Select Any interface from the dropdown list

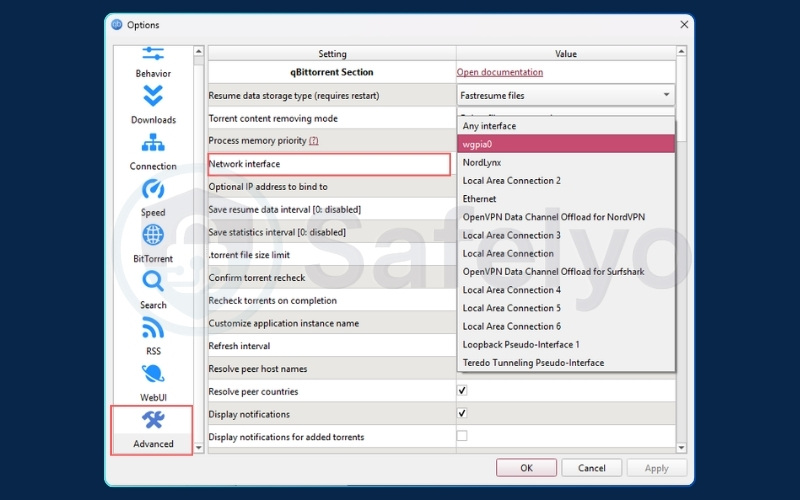click(x=566, y=126)
